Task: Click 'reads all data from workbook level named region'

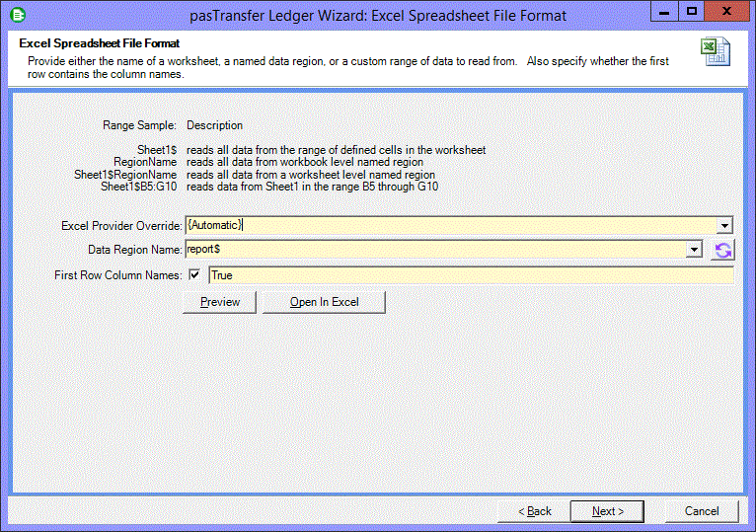Action: pos(305,162)
